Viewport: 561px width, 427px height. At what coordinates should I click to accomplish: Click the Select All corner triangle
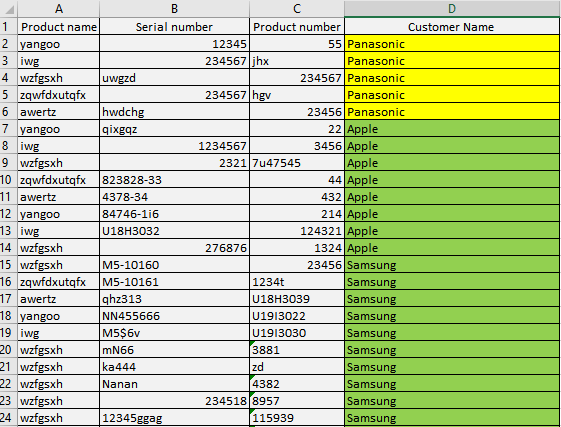tap(9, 9)
